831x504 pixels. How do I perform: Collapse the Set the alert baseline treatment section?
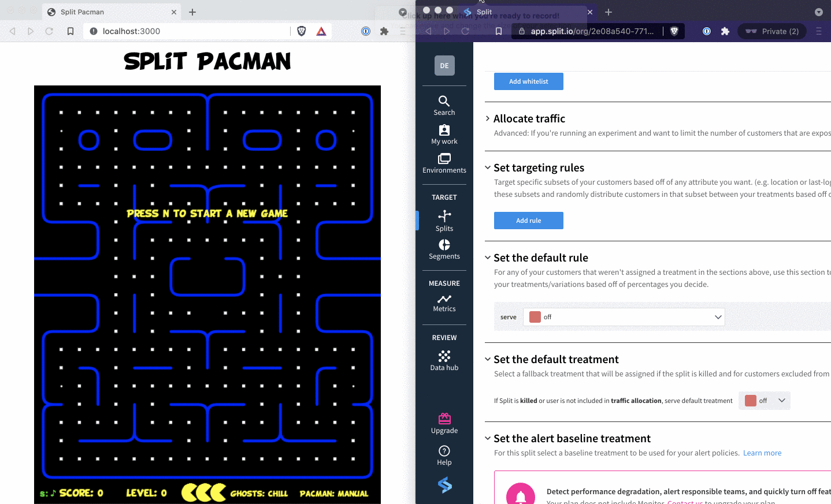point(488,438)
